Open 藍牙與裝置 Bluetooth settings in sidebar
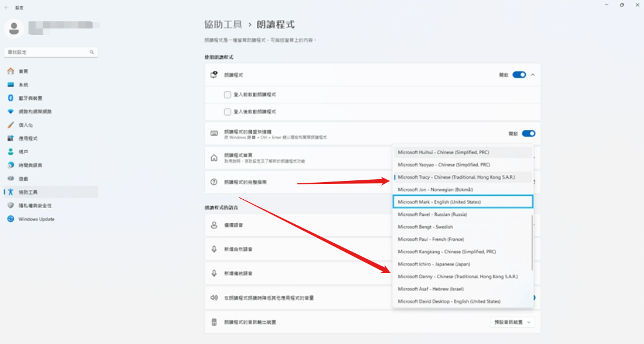 pos(51,98)
